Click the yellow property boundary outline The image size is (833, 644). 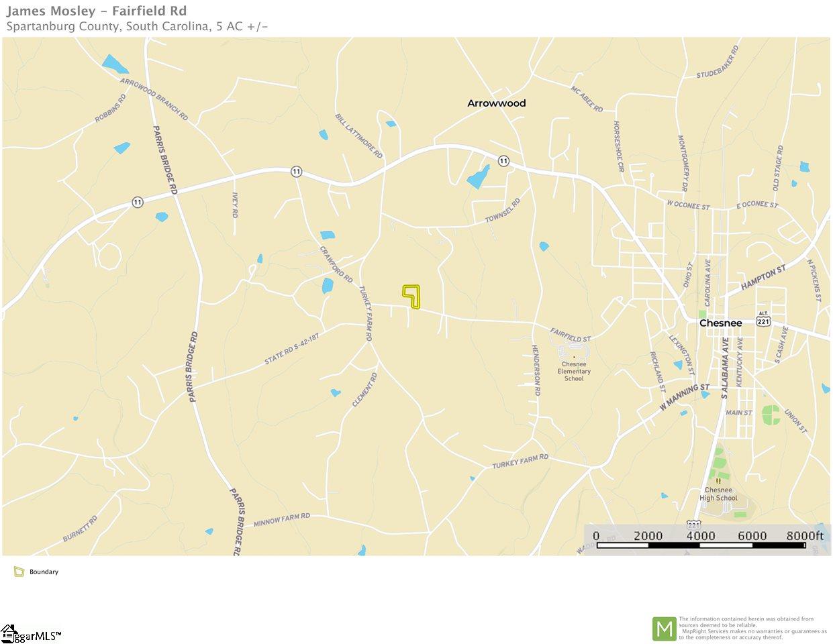(412, 297)
